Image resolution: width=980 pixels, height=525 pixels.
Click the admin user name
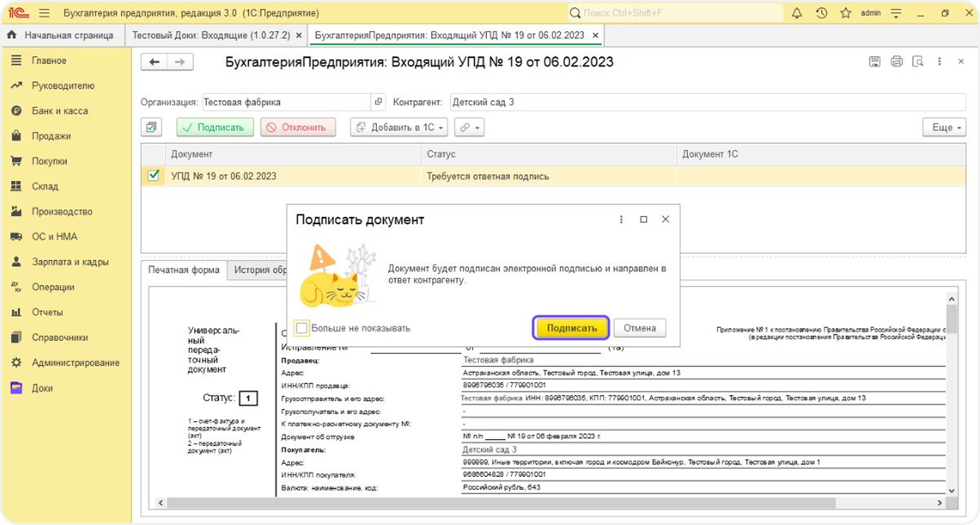(x=870, y=13)
